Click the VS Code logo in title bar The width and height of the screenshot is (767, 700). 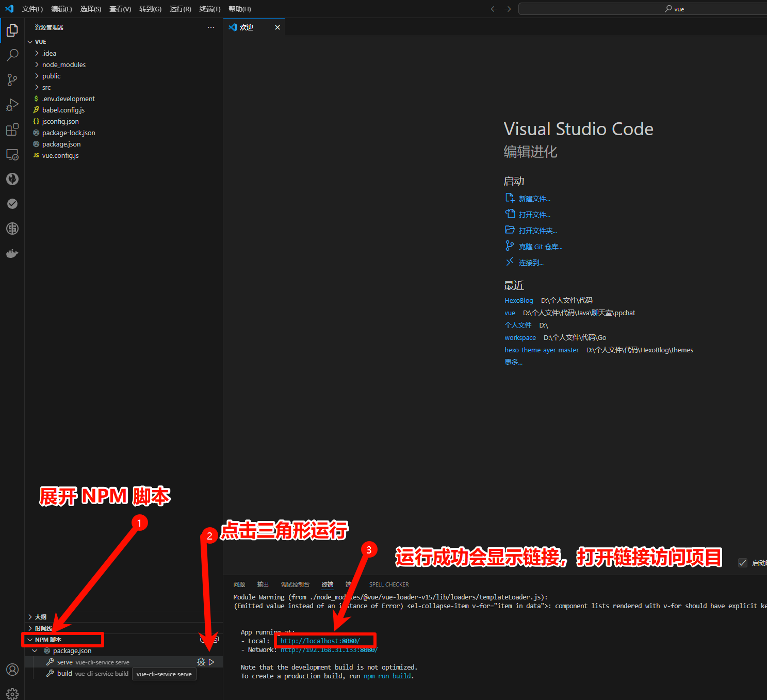(x=9, y=9)
